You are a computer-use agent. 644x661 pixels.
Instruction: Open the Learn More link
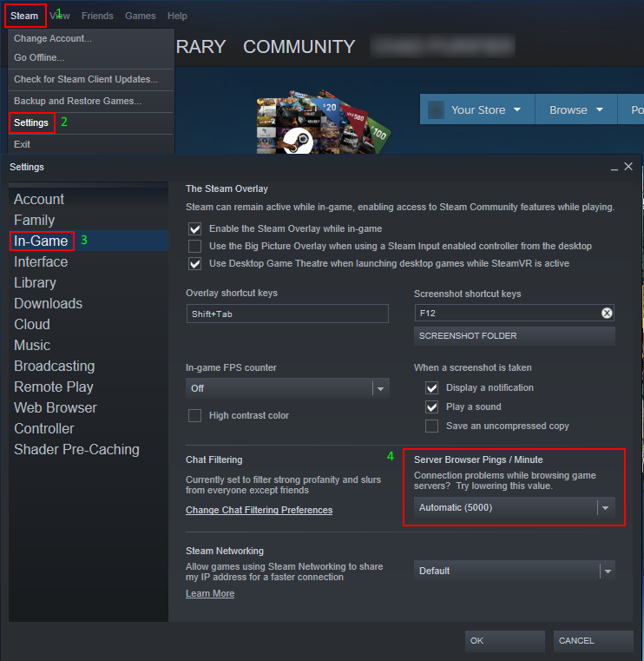pyautogui.click(x=210, y=593)
